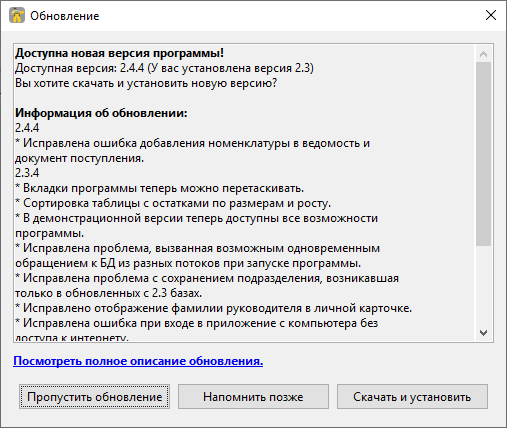Screen dimensions: 507x428
Task: Click the 'Исправлено отображение фамилии руководителя' line
Action: [214, 308]
